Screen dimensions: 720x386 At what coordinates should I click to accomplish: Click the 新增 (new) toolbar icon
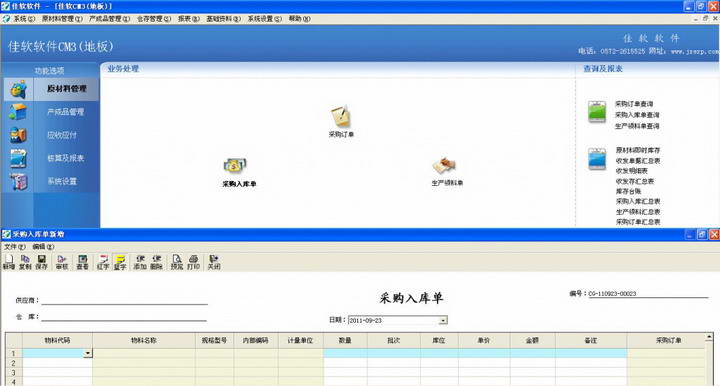(9, 262)
